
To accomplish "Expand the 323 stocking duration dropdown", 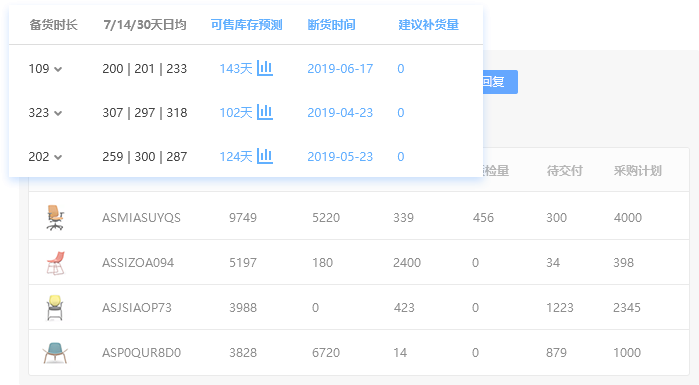I will (x=45, y=113).
